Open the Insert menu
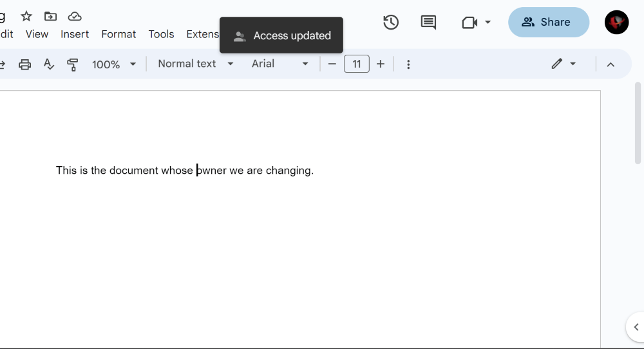 pos(75,34)
